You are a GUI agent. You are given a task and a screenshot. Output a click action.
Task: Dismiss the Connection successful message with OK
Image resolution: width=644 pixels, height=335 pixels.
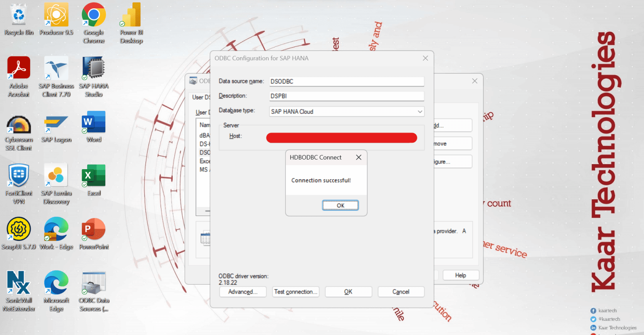(340, 205)
